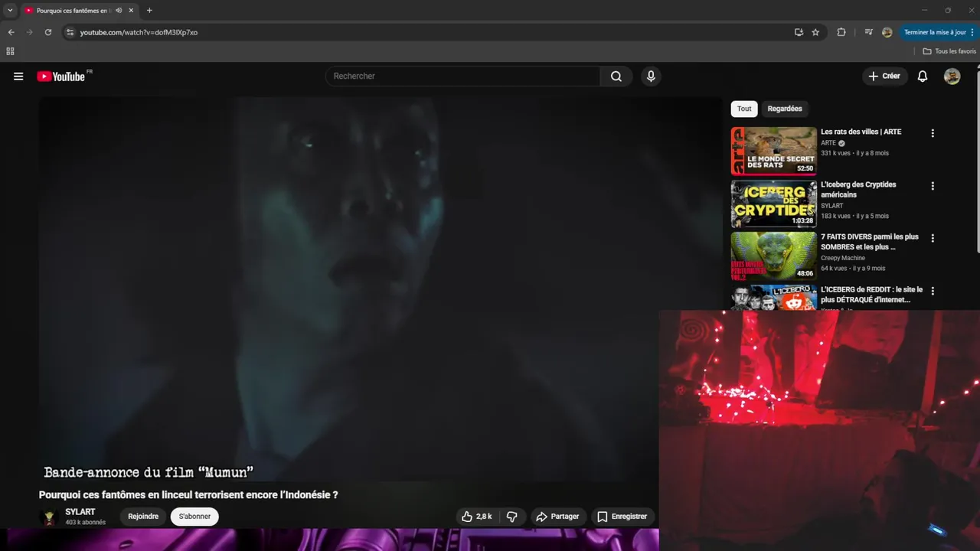980x551 pixels.
Task: Start voice search with the microphone
Action: [651, 77]
